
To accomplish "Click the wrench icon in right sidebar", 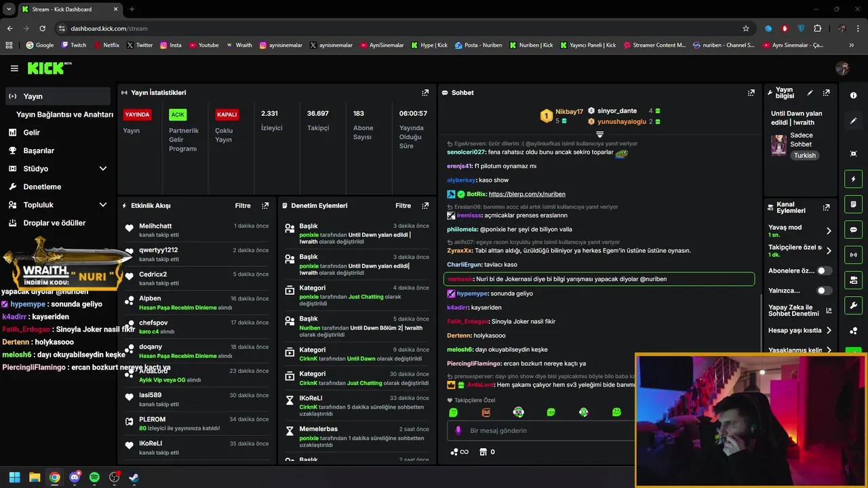I will point(854,306).
